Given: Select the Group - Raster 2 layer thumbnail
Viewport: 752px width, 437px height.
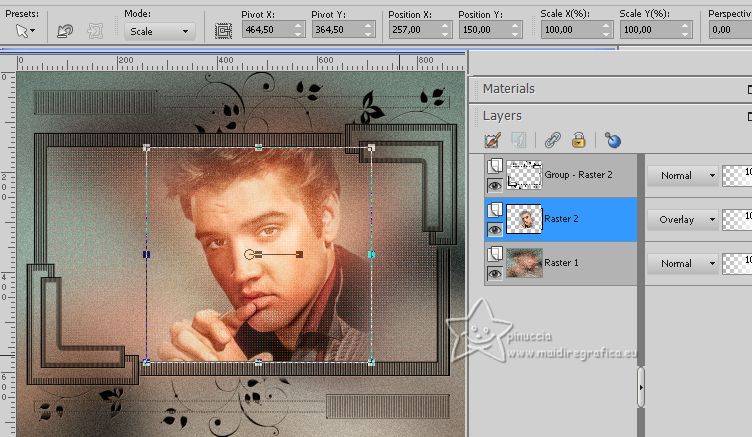Looking at the screenshot, I should pos(524,175).
